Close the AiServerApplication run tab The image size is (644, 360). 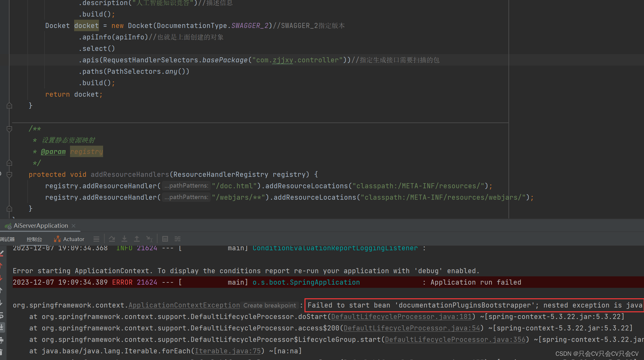[x=73, y=225]
